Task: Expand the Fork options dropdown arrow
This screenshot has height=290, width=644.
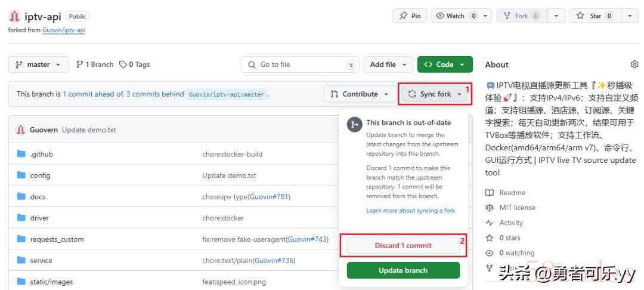Action: [556, 16]
